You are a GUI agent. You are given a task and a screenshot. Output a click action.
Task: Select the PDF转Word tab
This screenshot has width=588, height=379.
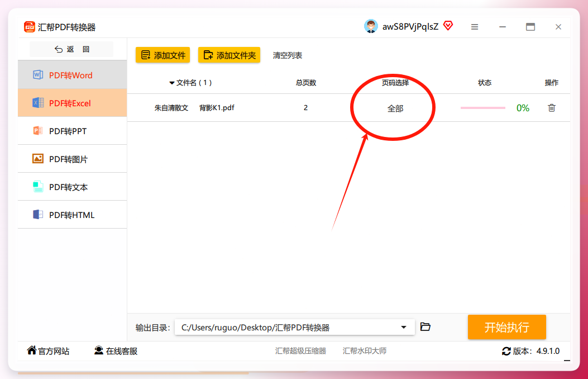tap(73, 75)
